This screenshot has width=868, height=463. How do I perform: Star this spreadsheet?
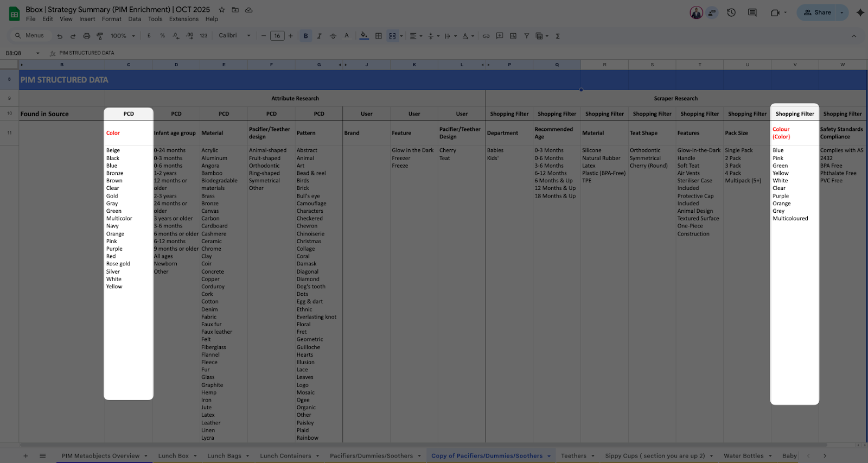click(x=222, y=10)
